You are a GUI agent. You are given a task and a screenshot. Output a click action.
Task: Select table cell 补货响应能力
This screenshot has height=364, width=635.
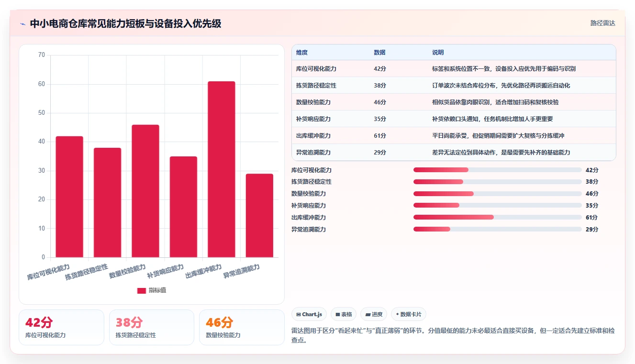pos(313,119)
